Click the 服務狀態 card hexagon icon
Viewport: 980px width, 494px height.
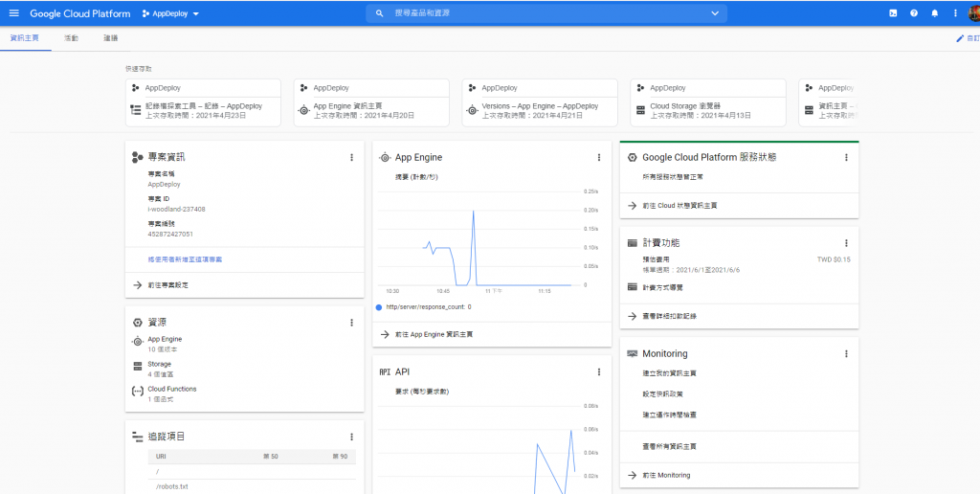tap(632, 158)
